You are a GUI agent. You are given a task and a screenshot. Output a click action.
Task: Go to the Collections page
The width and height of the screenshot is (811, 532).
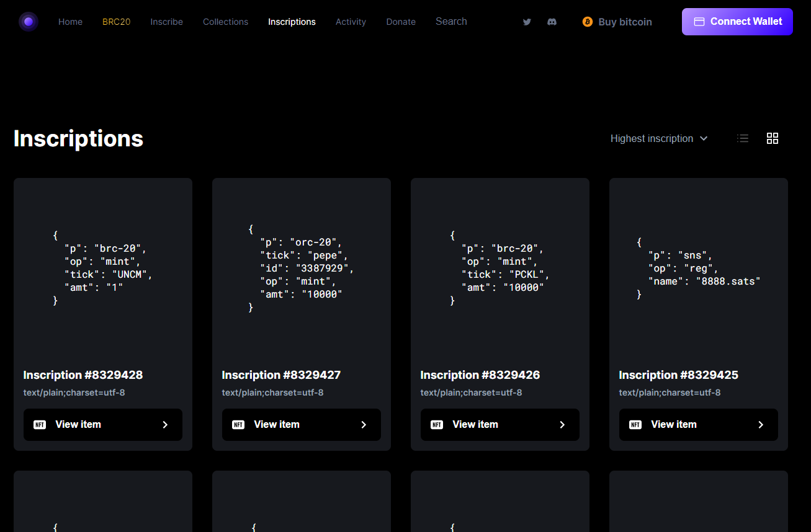225,22
